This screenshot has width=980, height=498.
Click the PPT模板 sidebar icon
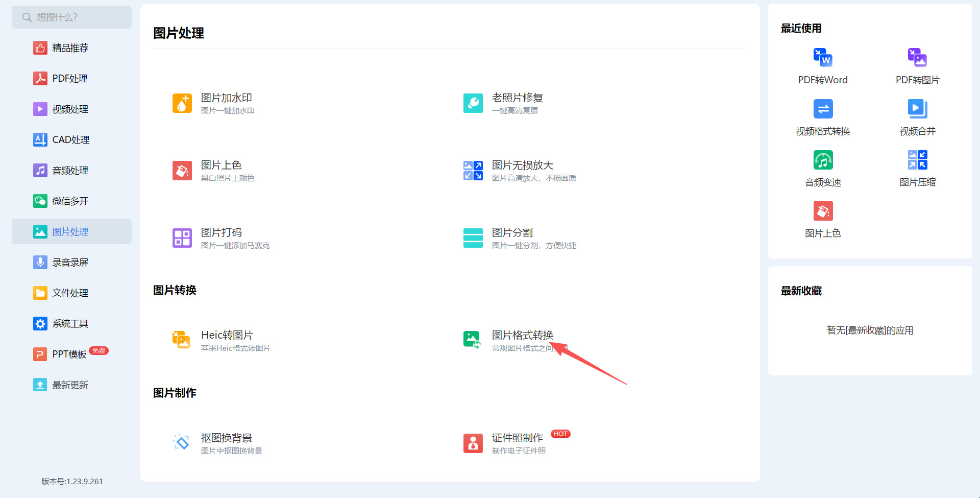[x=40, y=354]
